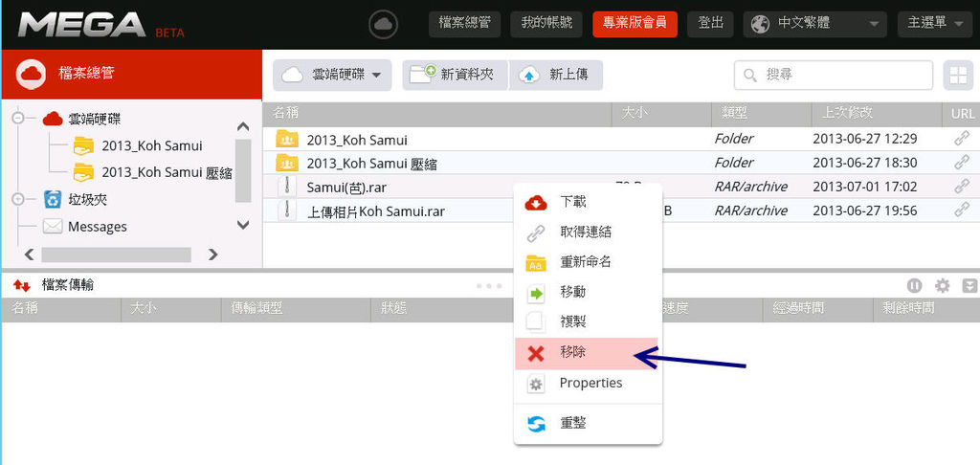Viewport: 980px width, 465px height.
Task: Open 檔案總管 header button
Action: click(464, 24)
